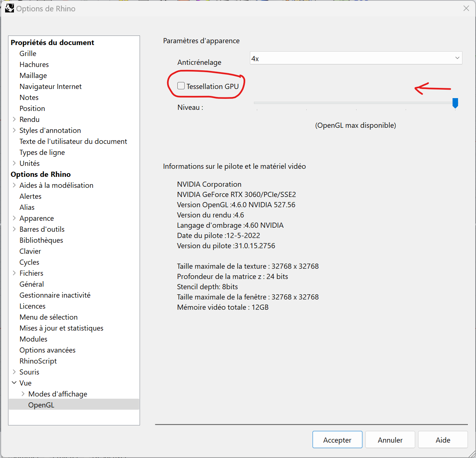Open the Notes page
Screen dimensions: 476x458
[29, 97]
